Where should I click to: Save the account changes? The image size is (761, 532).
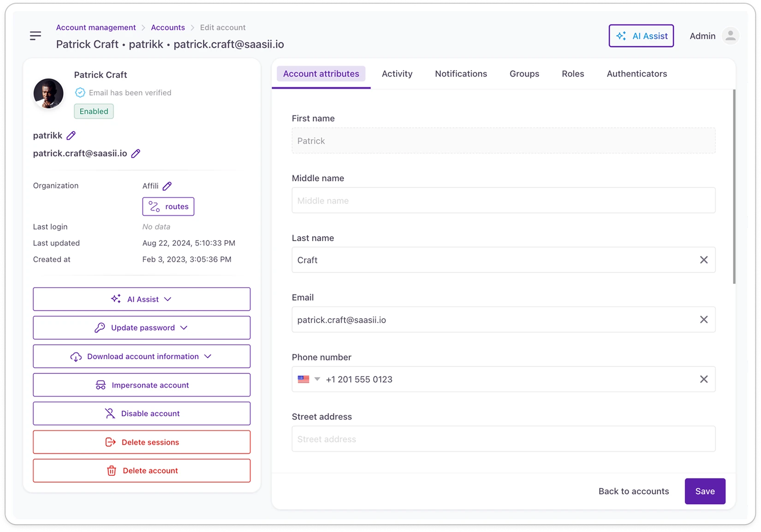[x=705, y=491]
